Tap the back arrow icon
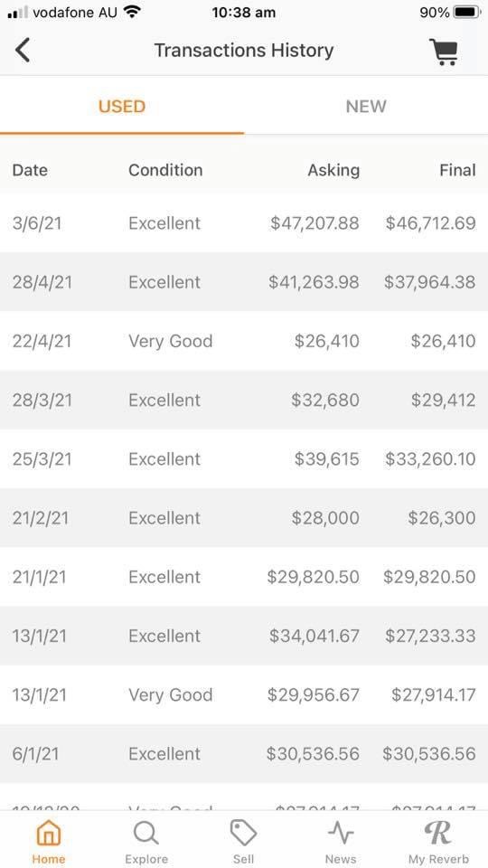The image size is (488, 868). (x=22, y=51)
